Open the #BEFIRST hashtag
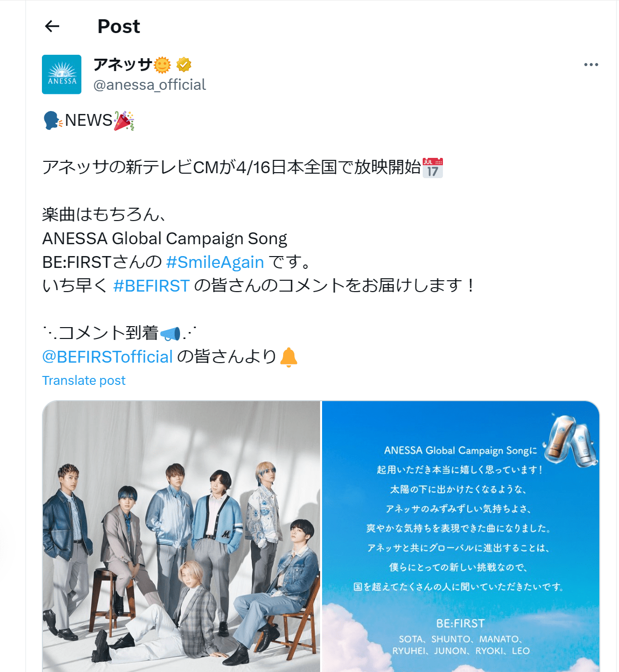The width and height of the screenshot is (619, 672). click(151, 286)
